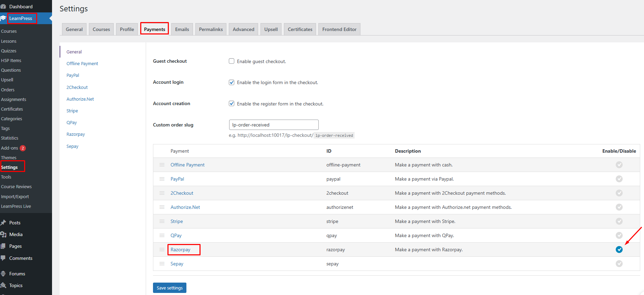Click drag handle for Authorize.Net row
Image resolution: width=644 pixels, height=295 pixels.
coord(162,207)
